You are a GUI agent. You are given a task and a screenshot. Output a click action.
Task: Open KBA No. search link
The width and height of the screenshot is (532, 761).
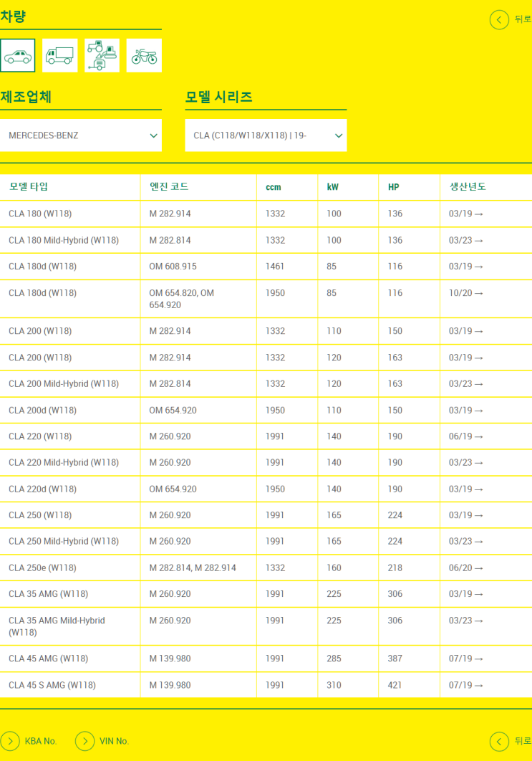29,741
